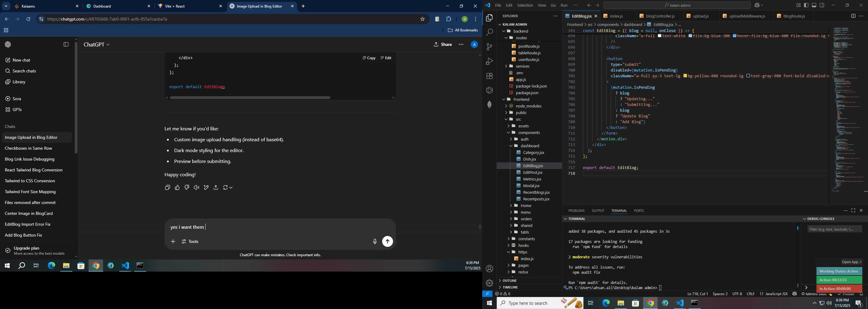
Task: Toggle VS Code panel layout icon
Action: [814, 5]
